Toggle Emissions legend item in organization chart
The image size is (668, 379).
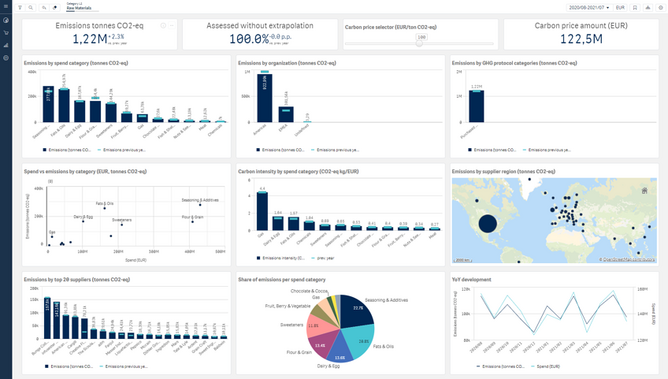point(280,150)
